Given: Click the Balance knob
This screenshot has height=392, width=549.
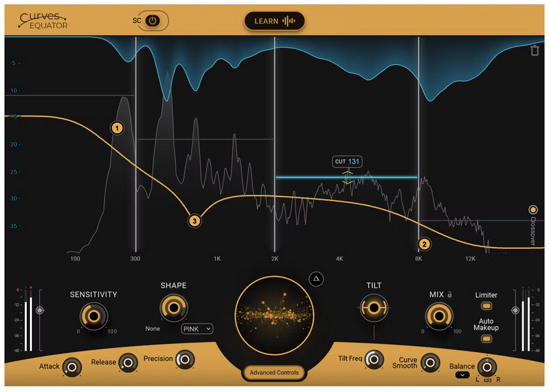Looking at the screenshot, I should [x=487, y=367].
